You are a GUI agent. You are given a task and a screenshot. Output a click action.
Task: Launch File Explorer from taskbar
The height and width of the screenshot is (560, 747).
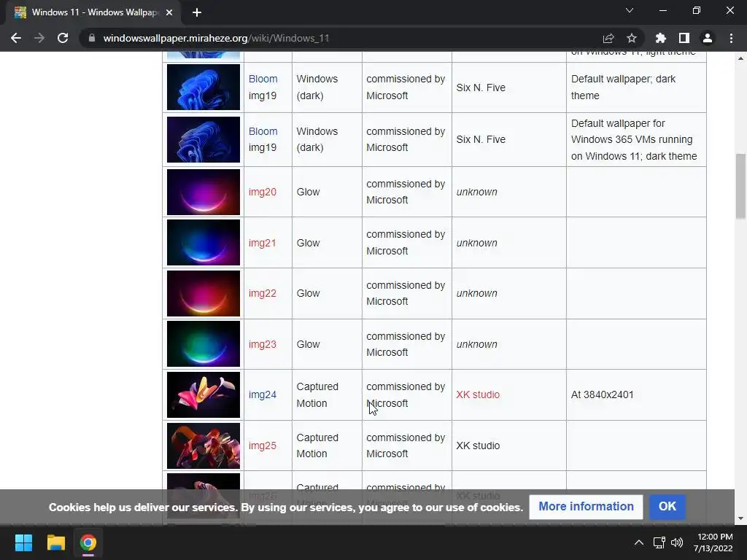pyautogui.click(x=55, y=542)
